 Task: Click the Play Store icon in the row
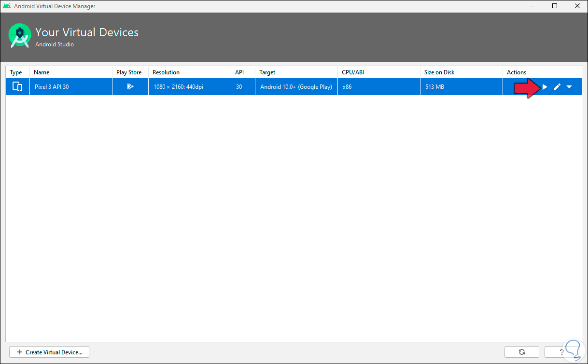pos(130,87)
